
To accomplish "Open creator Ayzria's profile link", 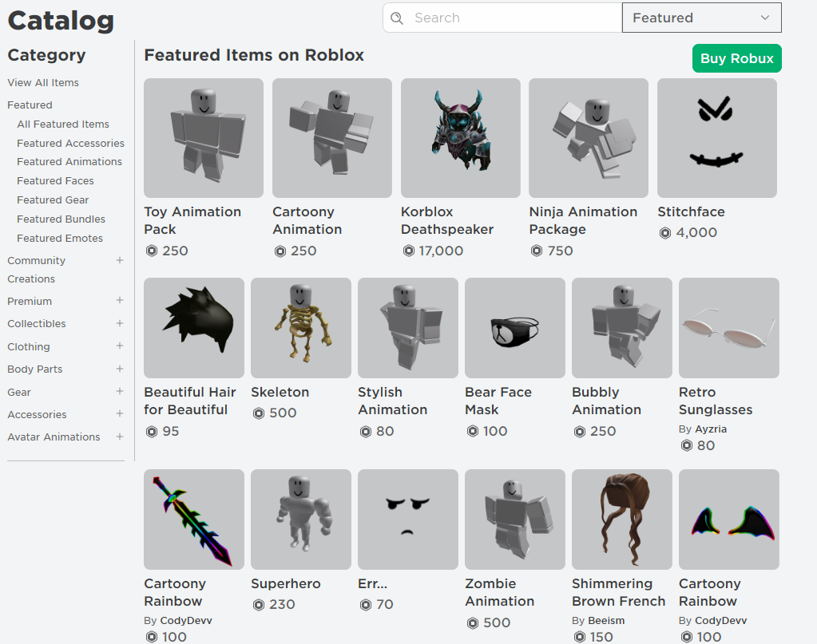I will pyautogui.click(x=711, y=429).
